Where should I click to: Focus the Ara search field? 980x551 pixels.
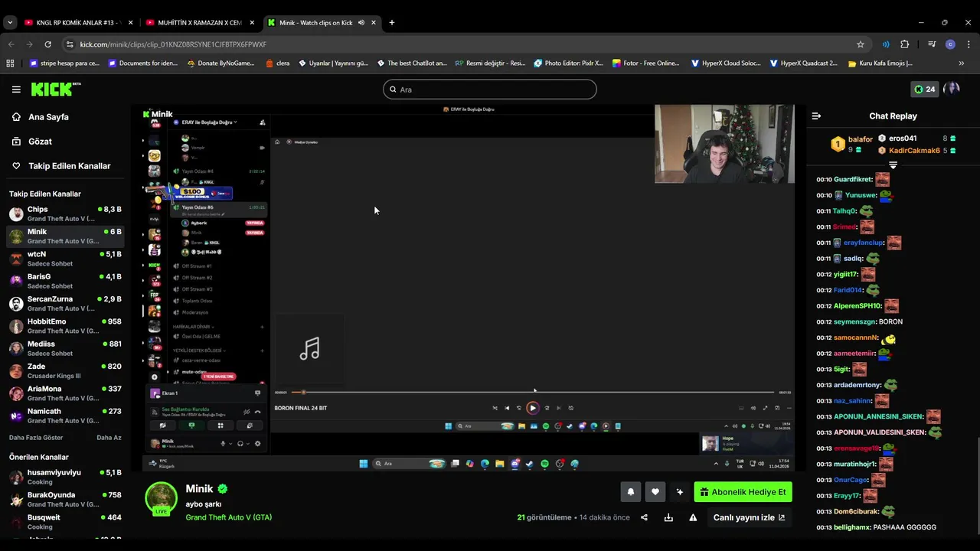click(x=489, y=90)
